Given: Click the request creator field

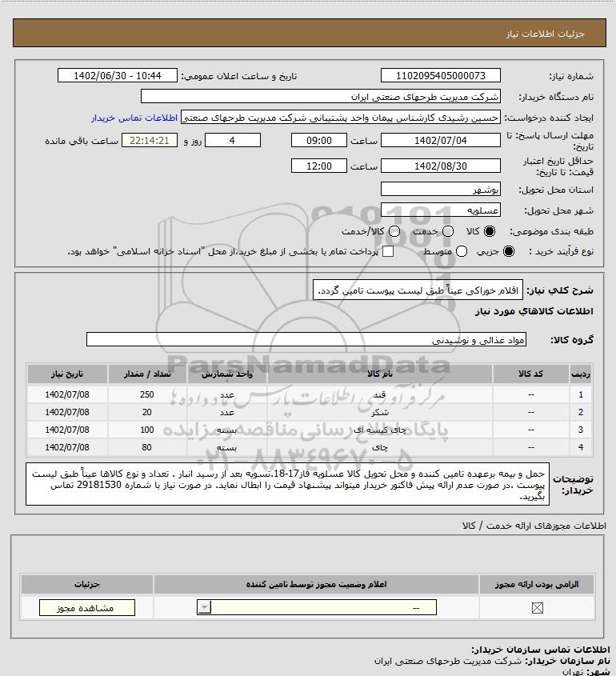Looking at the screenshot, I should [341, 118].
